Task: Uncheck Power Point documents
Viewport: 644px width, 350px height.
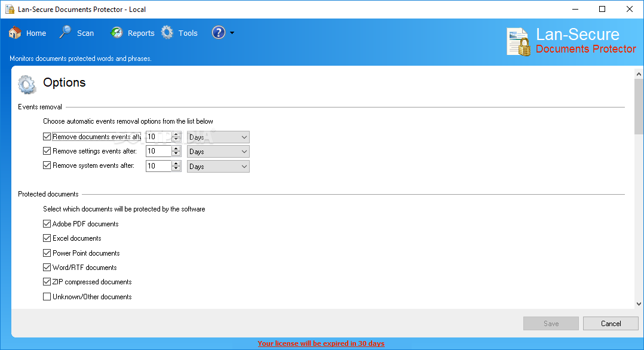Action: tap(47, 253)
